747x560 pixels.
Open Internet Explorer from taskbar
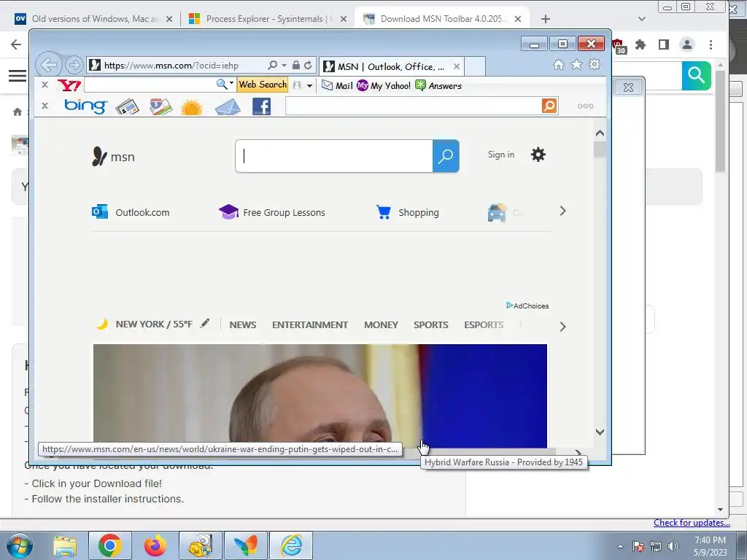(291, 545)
